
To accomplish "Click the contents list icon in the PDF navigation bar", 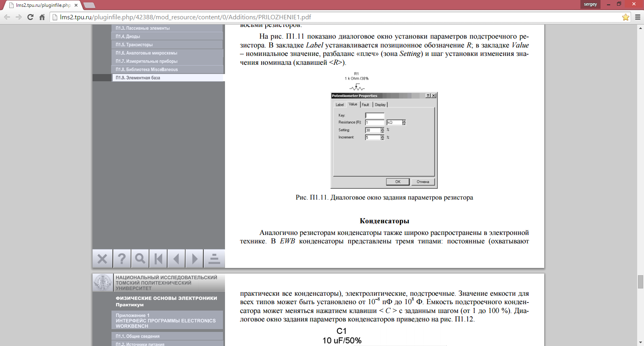I will click(214, 259).
